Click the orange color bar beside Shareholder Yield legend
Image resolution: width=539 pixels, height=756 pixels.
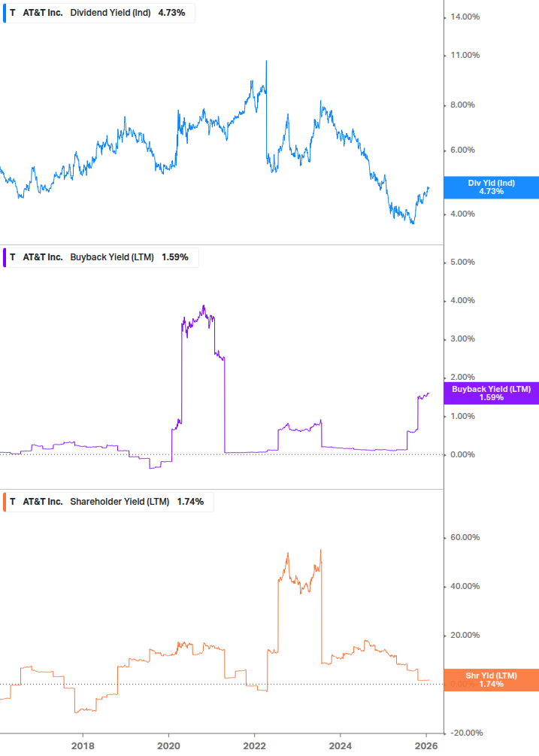pos(5,502)
